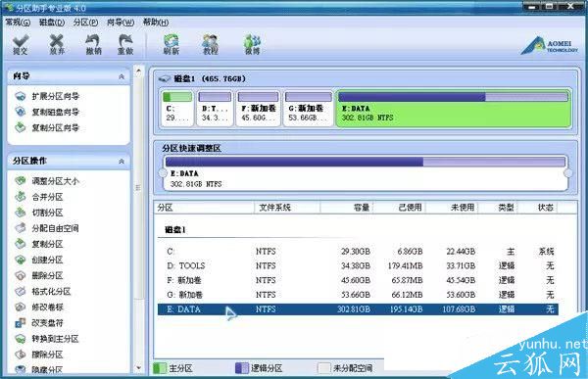The height and width of the screenshot is (379, 588).
Task: Select 调整分区大小 in partition operations
Action: 56,181
